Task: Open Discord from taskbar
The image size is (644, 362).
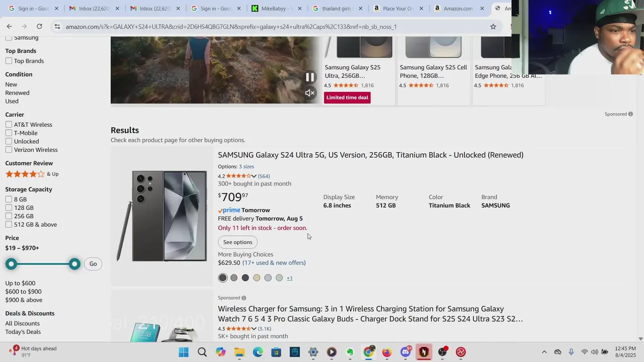Action: (x=406, y=352)
